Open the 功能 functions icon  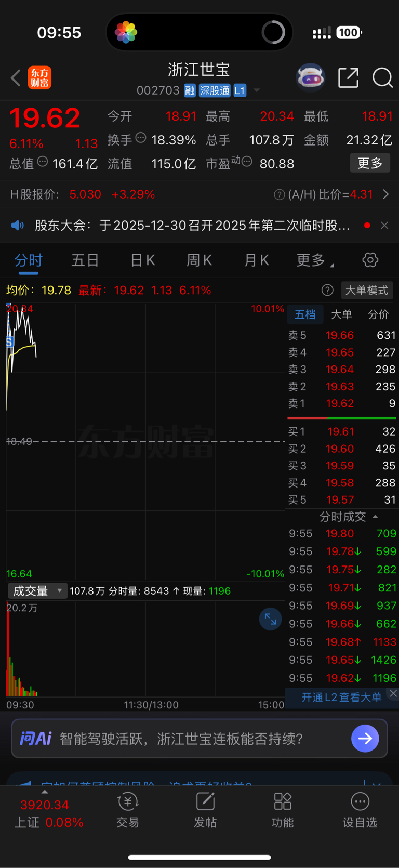pos(283,810)
